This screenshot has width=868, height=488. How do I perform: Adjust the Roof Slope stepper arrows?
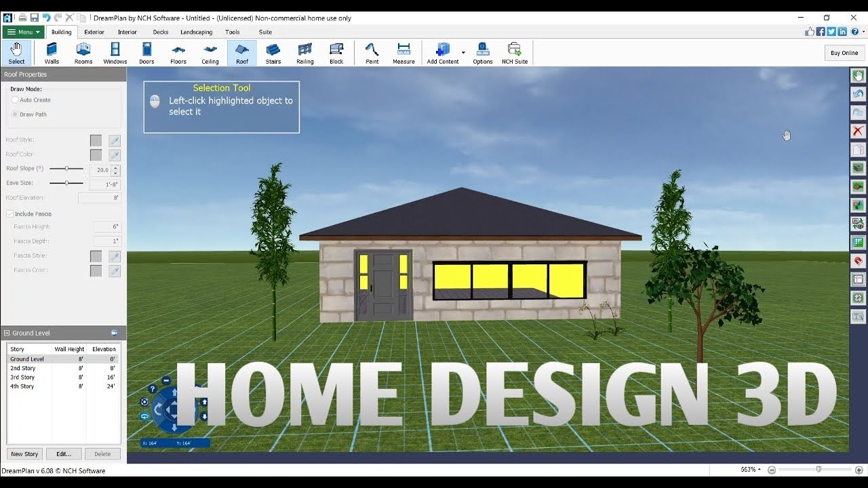[x=116, y=170]
